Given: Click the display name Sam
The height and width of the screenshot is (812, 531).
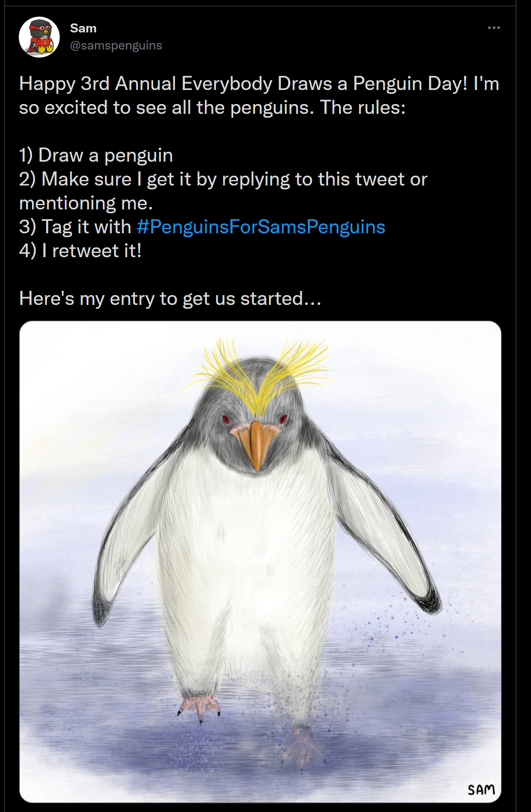Looking at the screenshot, I should pyautogui.click(x=83, y=28).
